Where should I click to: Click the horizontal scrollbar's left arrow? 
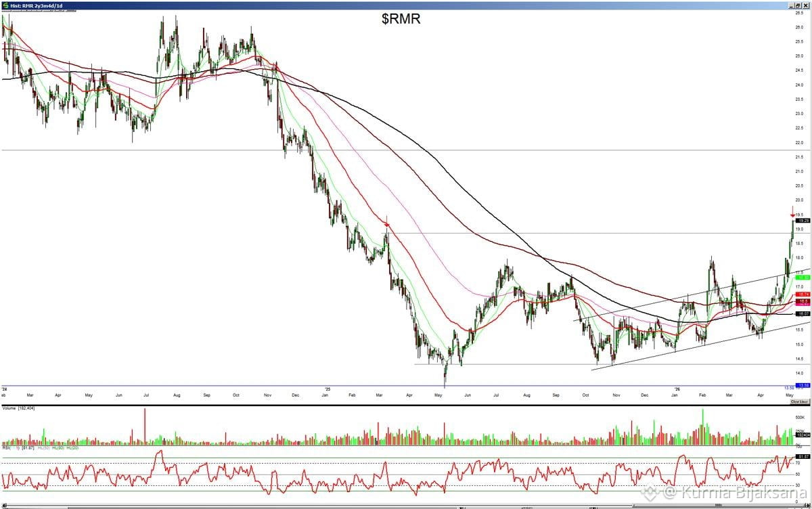(x=4, y=505)
